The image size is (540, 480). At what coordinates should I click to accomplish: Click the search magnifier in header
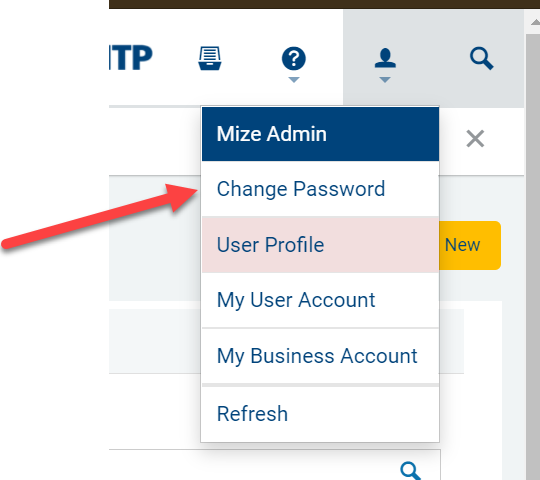coord(481,59)
